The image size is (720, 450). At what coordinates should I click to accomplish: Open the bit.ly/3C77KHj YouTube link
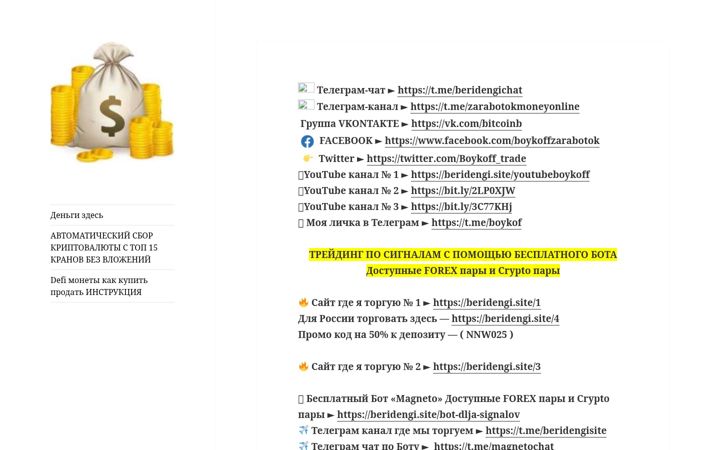click(x=461, y=207)
